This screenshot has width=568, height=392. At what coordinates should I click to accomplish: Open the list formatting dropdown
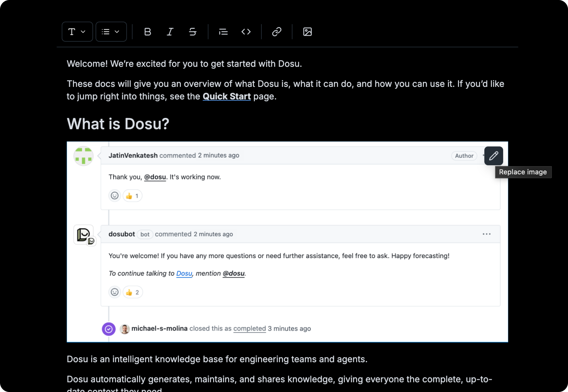111,31
